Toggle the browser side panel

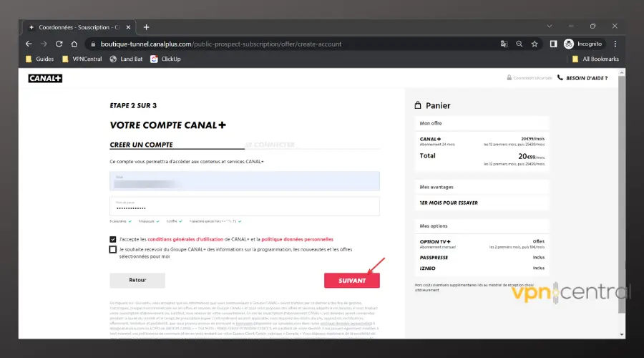pyautogui.click(x=553, y=44)
